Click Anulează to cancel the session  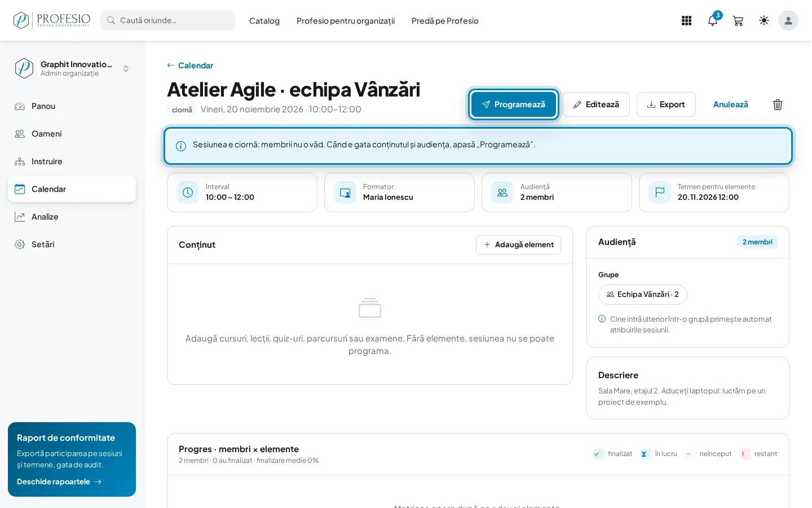click(731, 104)
